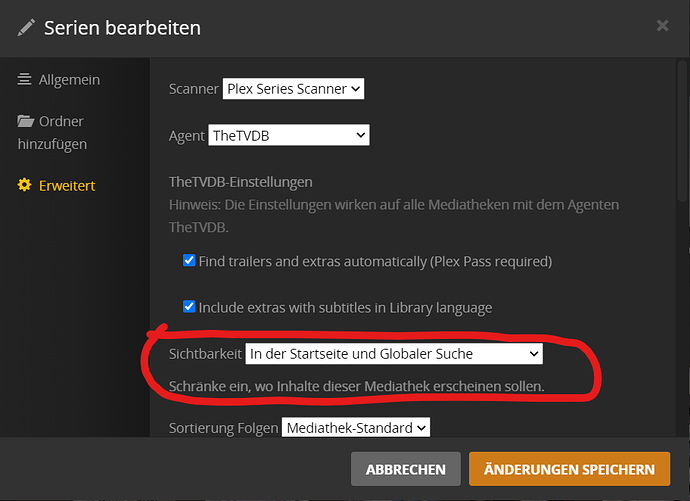Open the Sichtbarkeit dropdown
Screen dimensions: 690x501
point(394,354)
